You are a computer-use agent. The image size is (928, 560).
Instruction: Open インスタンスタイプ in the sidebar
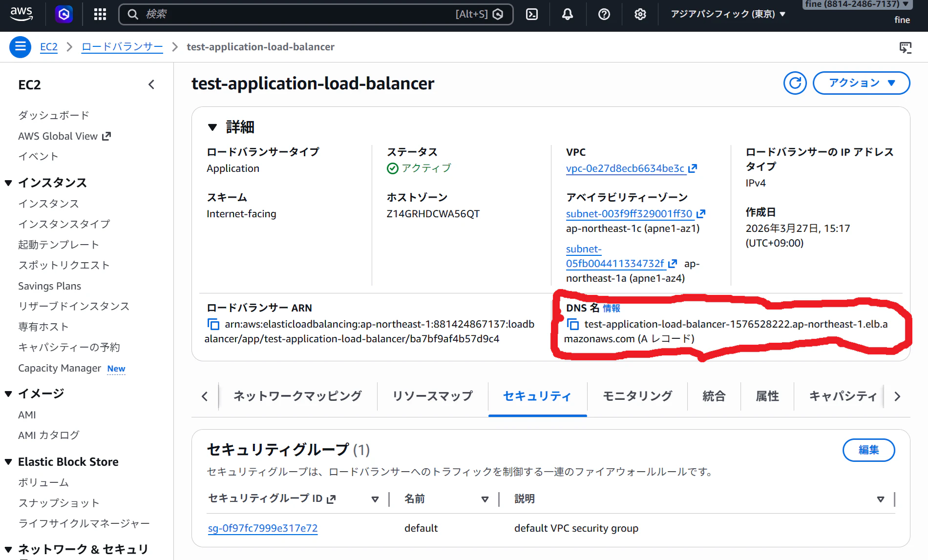(x=64, y=224)
